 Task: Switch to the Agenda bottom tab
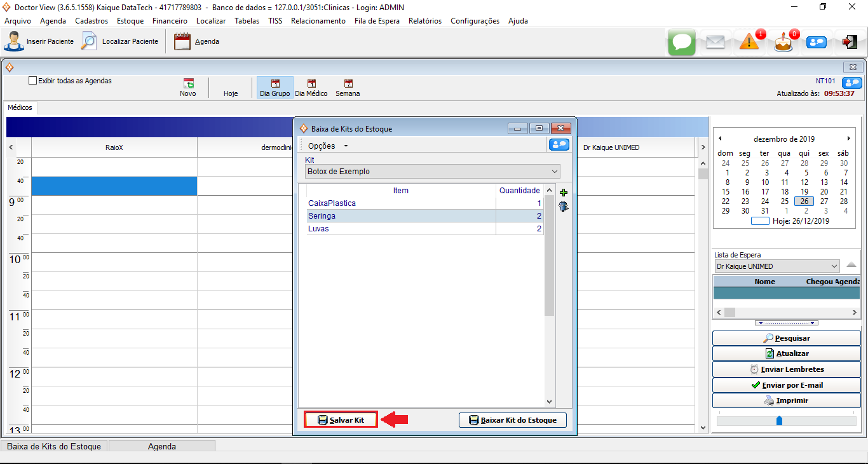pos(162,446)
